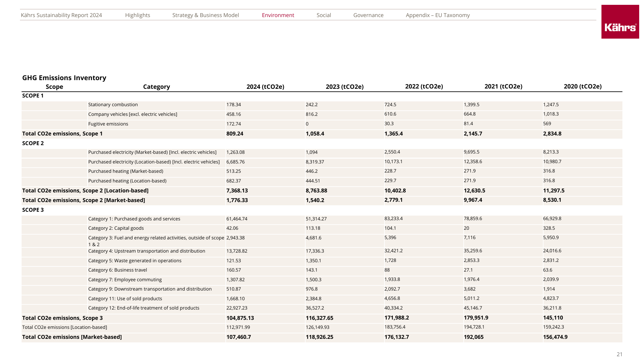The height and width of the screenshot is (362, 644).
Task: Click Purchased heating (Market-based) label
Action: point(126,171)
